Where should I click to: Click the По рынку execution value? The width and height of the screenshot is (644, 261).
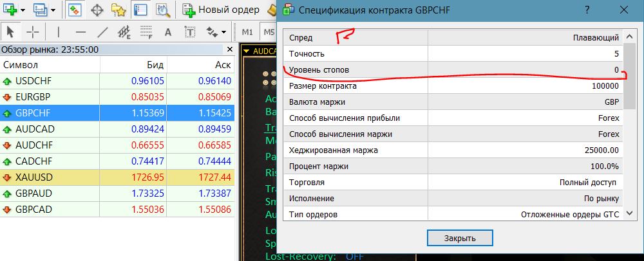[601, 198]
